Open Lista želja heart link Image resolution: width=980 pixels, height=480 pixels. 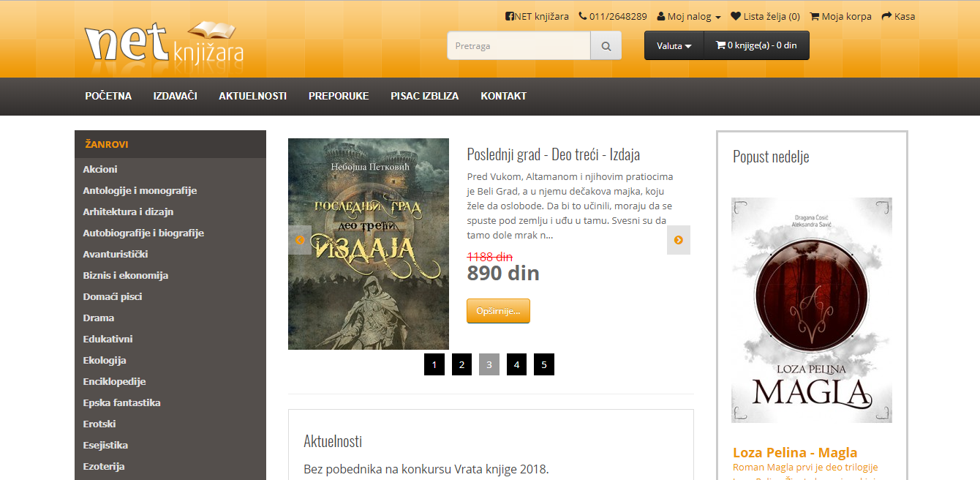coord(765,16)
